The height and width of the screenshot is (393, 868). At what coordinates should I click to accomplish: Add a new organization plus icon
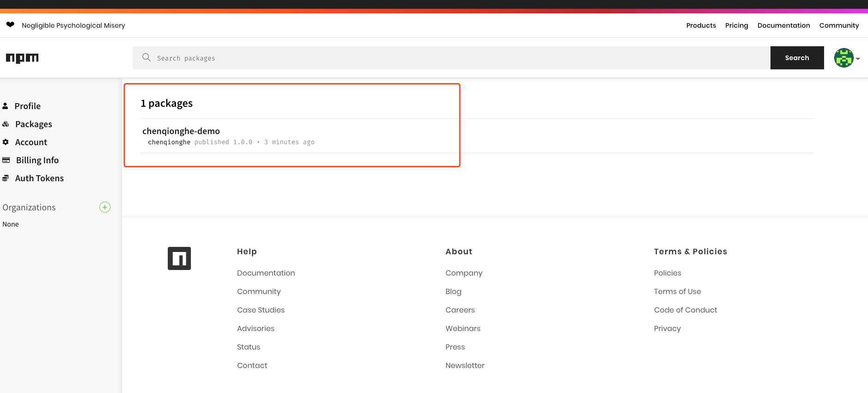pos(105,207)
